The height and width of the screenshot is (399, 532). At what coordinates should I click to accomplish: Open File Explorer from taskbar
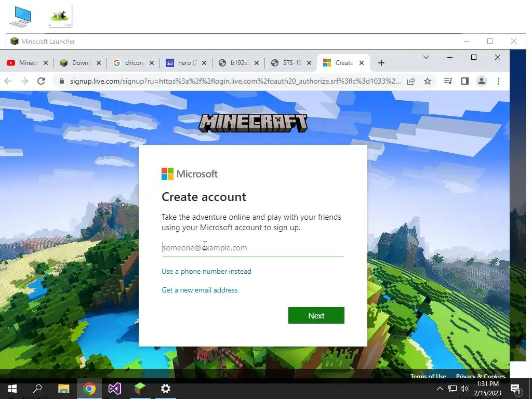coord(63,389)
